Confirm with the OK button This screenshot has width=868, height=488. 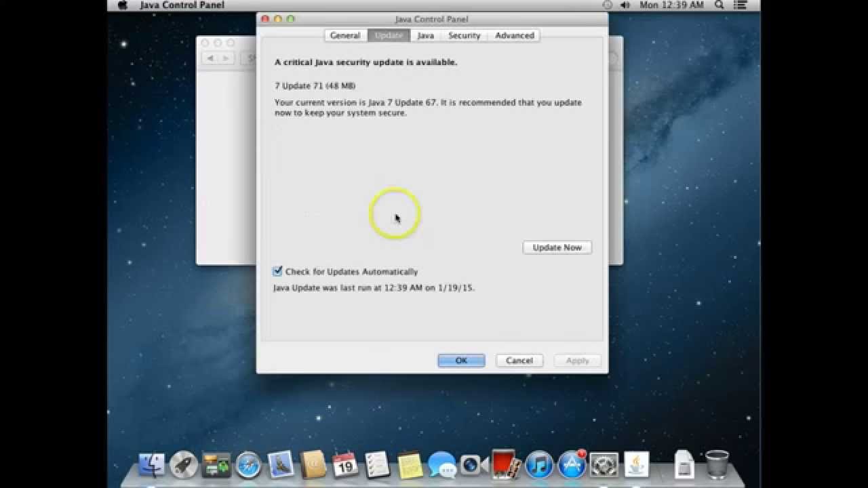(x=461, y=361)
